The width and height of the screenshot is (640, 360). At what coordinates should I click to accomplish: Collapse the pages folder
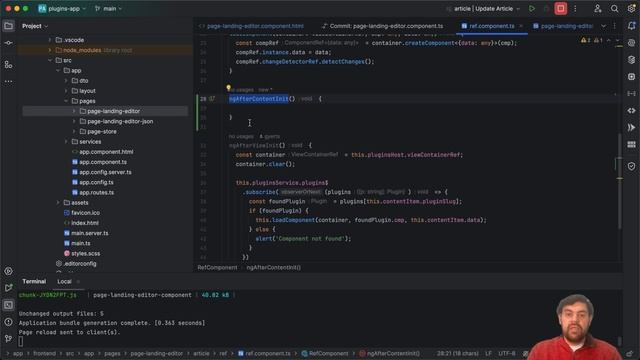point(66,101)
